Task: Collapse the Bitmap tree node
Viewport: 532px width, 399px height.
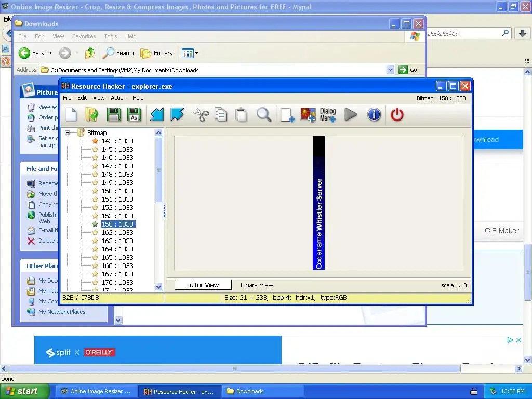Action: click(67, 132)
